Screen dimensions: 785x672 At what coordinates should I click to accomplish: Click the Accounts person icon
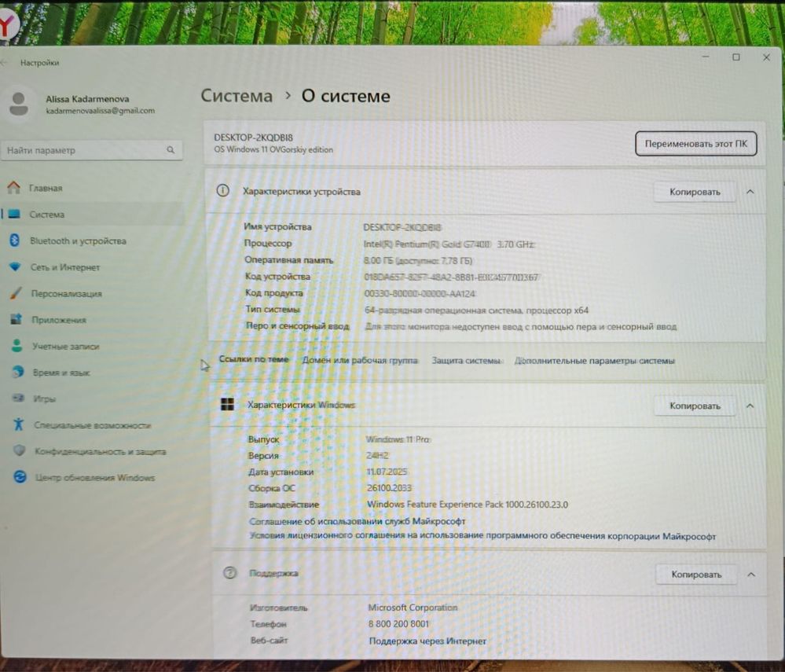[x=17, y=345]
